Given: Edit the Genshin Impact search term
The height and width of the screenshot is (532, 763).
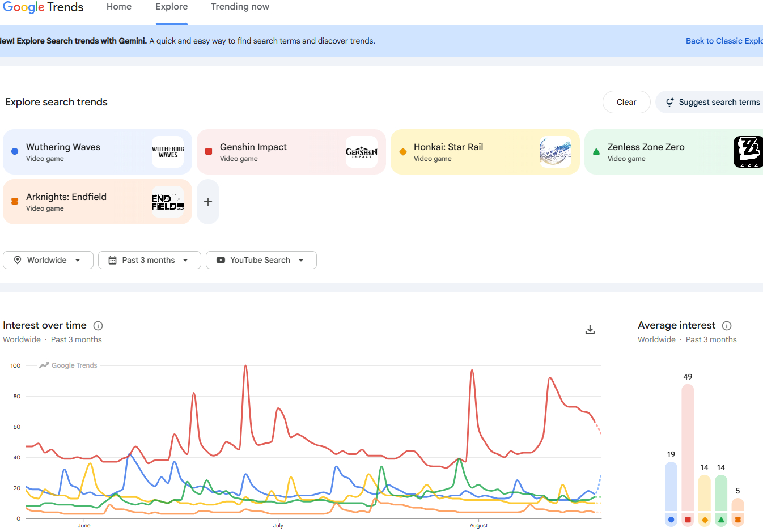Looking at the screenshot, I should point(291,152).
